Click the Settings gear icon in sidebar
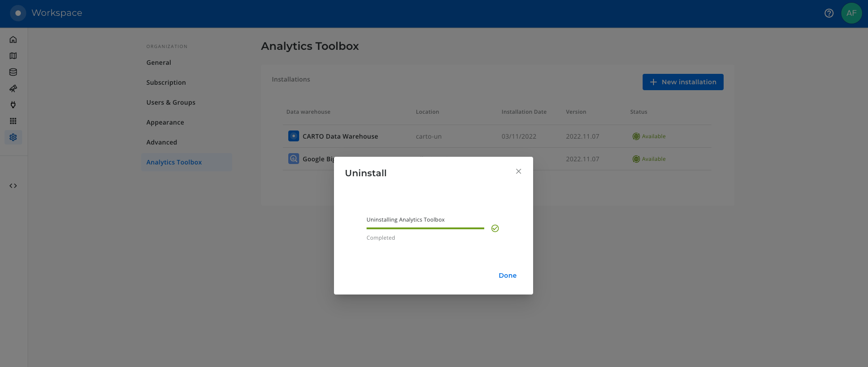The height and width of the screenshot is (367, 868). coord(13,137)
